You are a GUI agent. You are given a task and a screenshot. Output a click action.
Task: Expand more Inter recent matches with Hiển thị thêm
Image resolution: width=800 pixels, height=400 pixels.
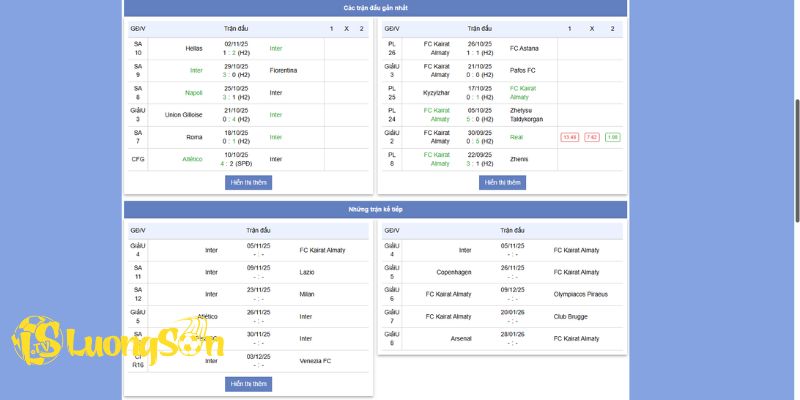pos(249,183)
